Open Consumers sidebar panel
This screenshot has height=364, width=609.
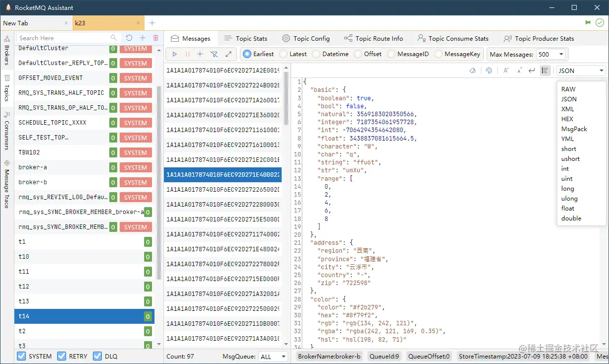[x=7, y=130]
